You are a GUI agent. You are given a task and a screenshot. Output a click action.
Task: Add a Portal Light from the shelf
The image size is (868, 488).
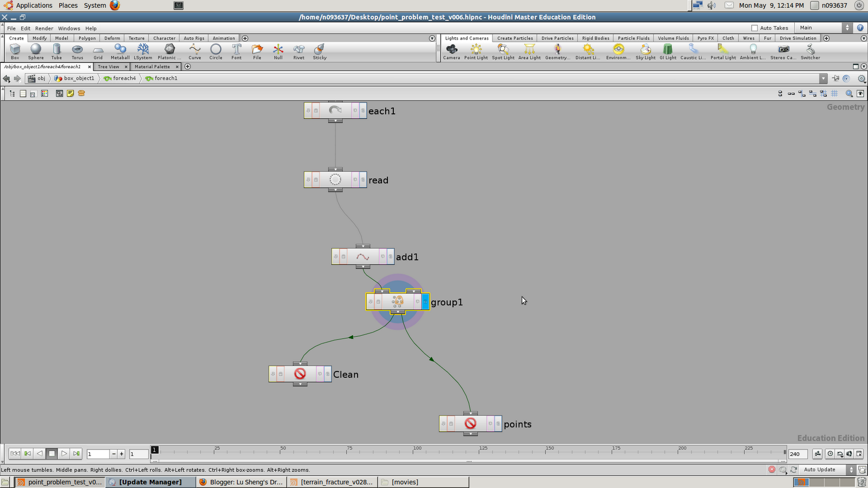(x=723, y=52)
